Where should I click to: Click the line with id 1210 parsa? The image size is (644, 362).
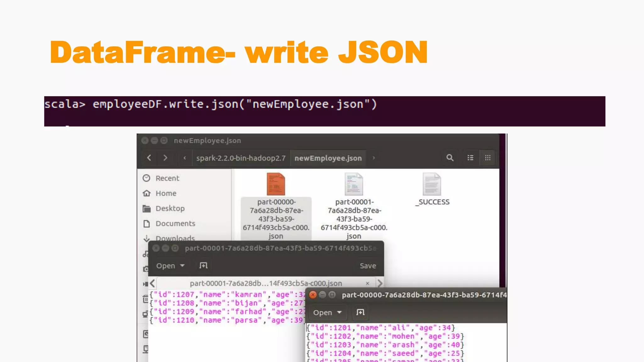coord(227,320)
